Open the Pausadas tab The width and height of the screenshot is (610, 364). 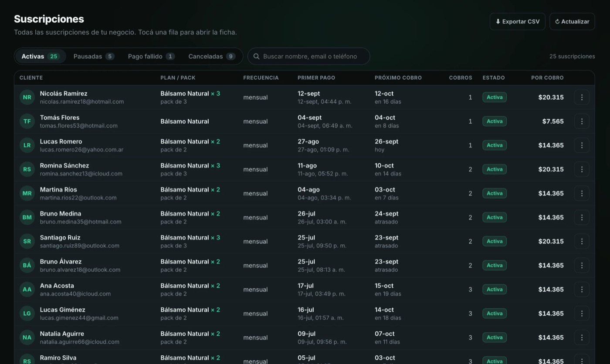pos(94,57)
